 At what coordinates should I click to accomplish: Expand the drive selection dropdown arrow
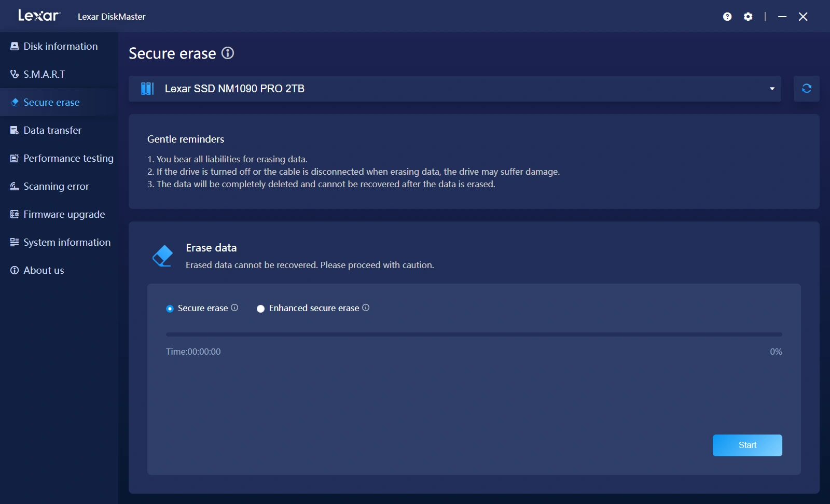[x=772, y=89]
